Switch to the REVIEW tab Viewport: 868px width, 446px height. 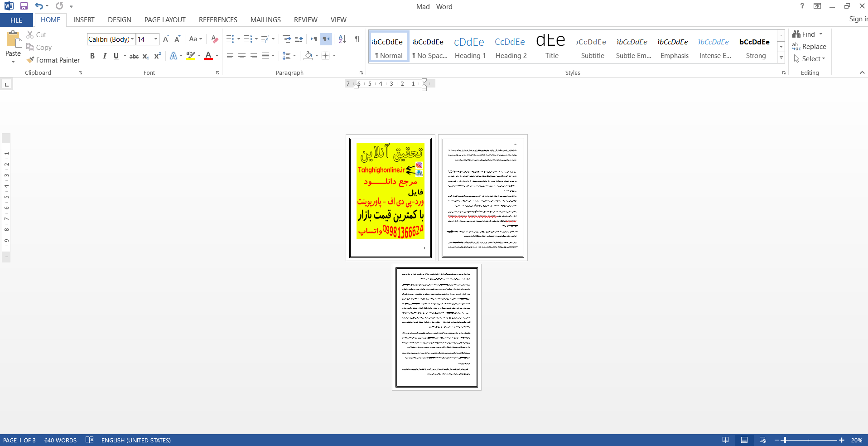tap(305, 20)
